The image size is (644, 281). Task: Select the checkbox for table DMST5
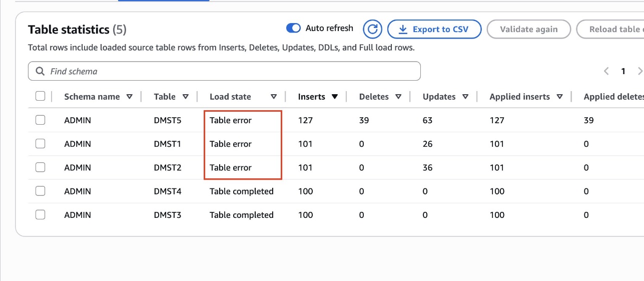(x=41, y=120)
